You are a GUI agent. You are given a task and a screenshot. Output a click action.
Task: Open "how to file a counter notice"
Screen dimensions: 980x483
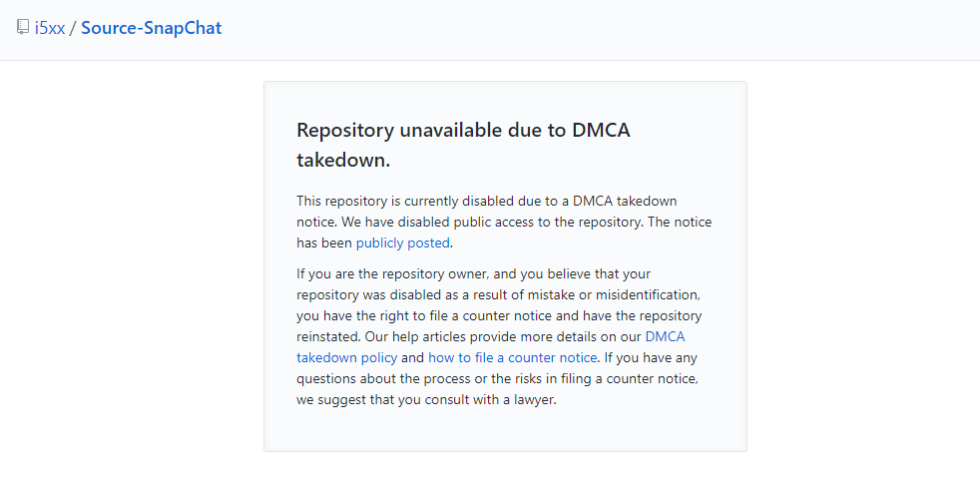[x=513, y=358]
